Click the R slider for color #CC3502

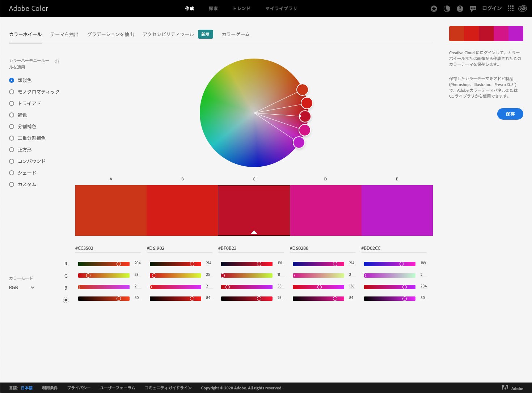[104, 264]
